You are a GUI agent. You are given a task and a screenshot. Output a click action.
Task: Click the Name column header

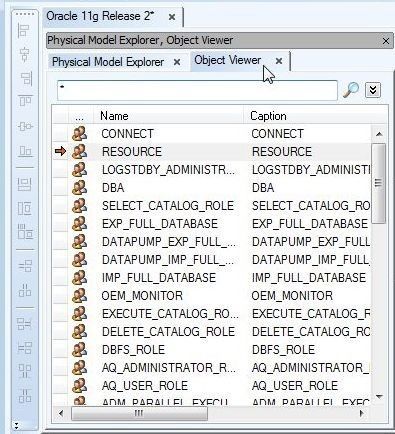[169, 116]
